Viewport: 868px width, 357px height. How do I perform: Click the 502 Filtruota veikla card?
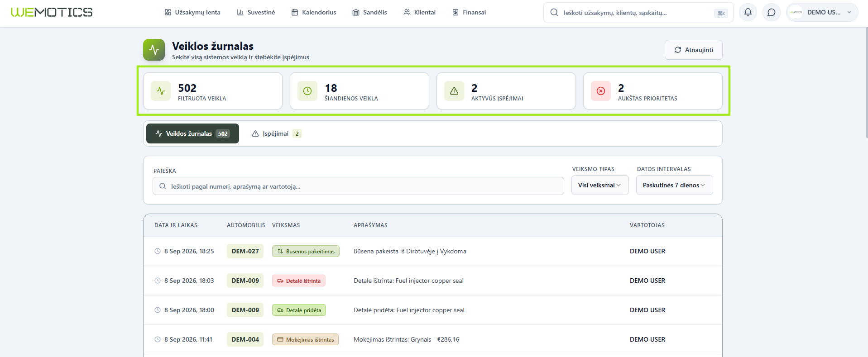pos(213,91)
